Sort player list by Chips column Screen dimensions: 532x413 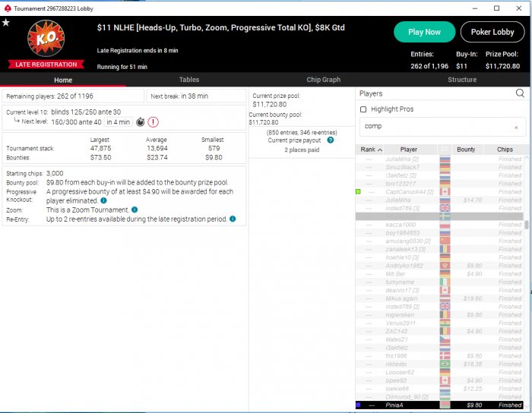click(x=505, y=150)
